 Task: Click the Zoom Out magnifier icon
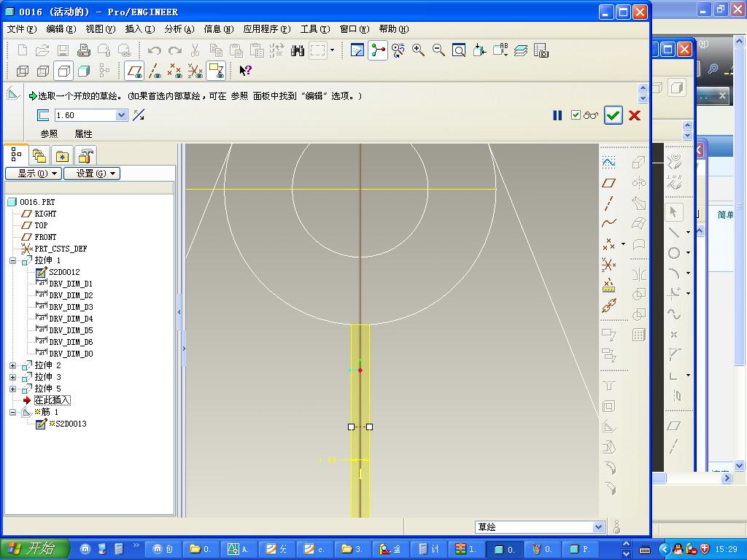click(x=438, y=50)
